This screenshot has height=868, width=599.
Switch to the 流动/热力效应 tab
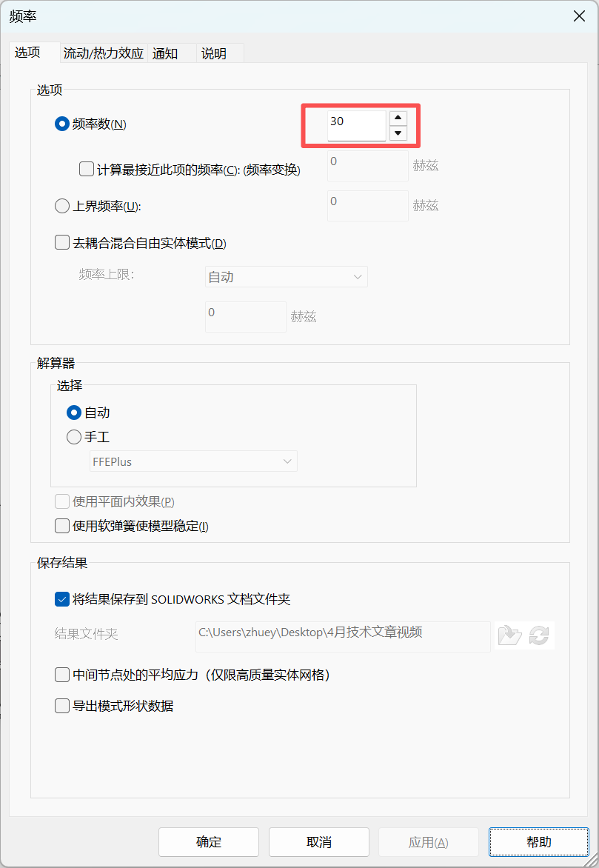(x=103, y=53)
